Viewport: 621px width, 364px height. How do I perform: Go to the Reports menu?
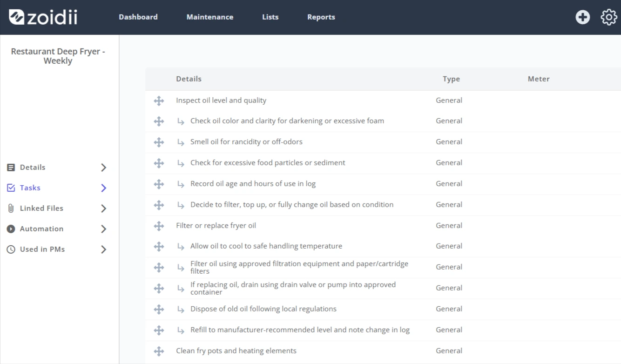click(x=321, y=17)
